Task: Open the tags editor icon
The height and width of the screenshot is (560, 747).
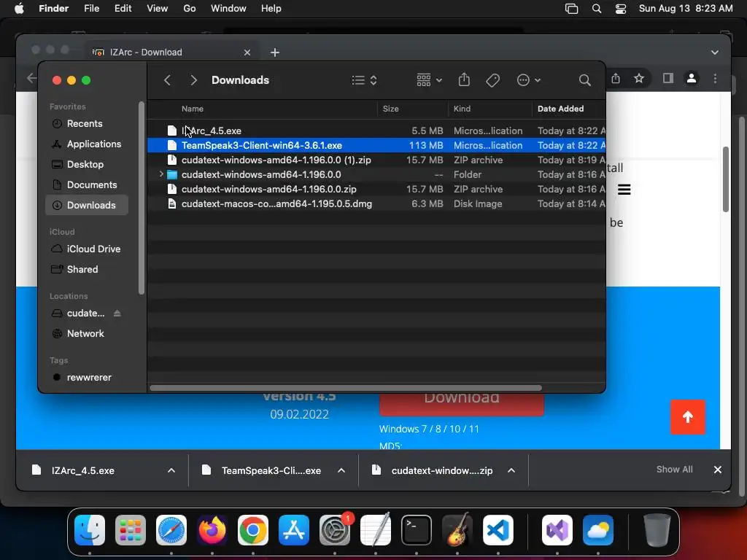Action: [x=492, y=80]
